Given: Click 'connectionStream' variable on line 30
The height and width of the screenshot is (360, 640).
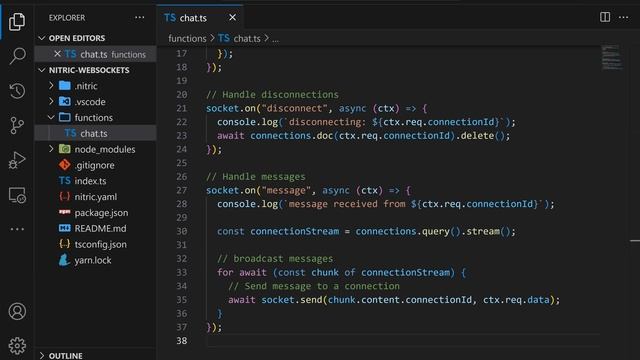Looking at the screenshot, I should [295, 231].
